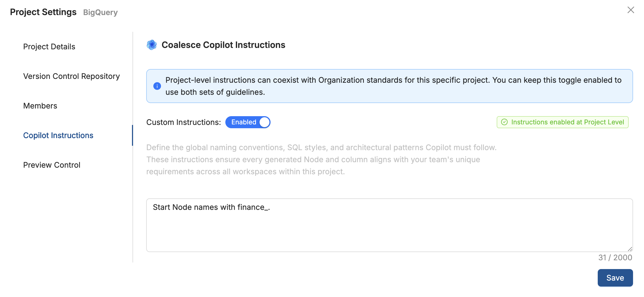
Task: Click the BigQuery label in the header
Action: (x=100, y=12)
